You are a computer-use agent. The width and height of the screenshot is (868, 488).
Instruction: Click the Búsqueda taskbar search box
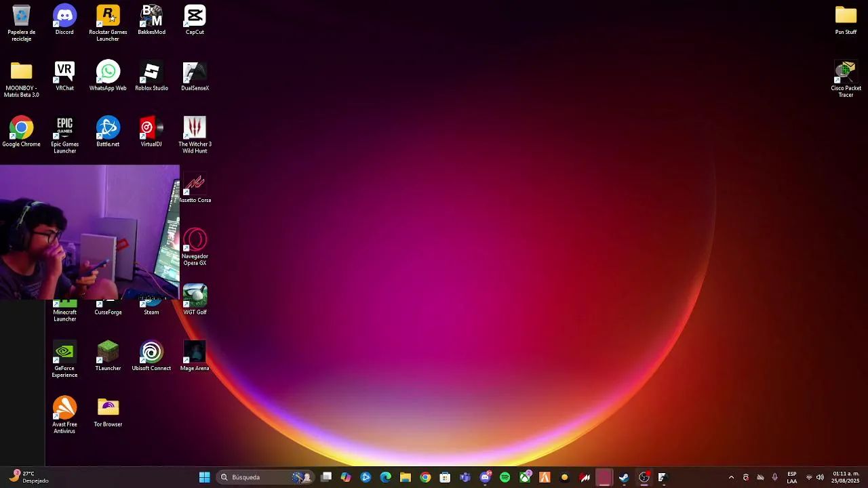[x=265, y=477]
